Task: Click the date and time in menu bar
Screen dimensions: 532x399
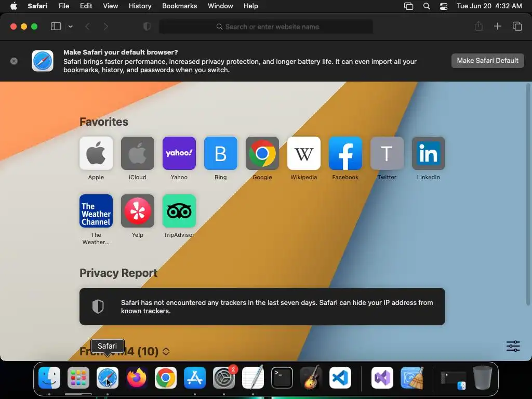Action: 489,6
